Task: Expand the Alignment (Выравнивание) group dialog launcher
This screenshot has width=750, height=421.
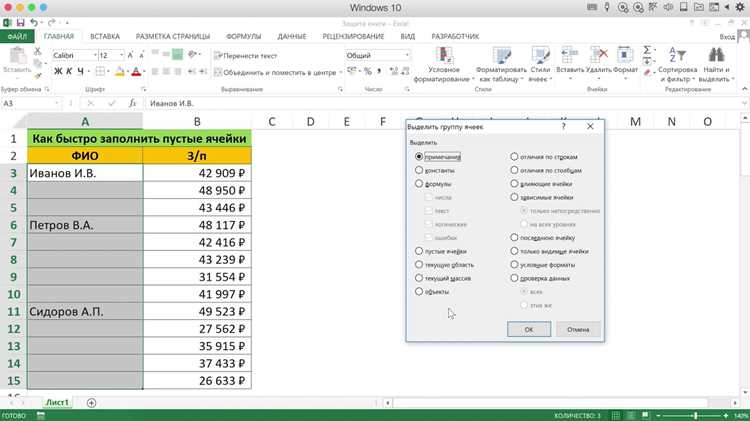Action: [340, 89]
